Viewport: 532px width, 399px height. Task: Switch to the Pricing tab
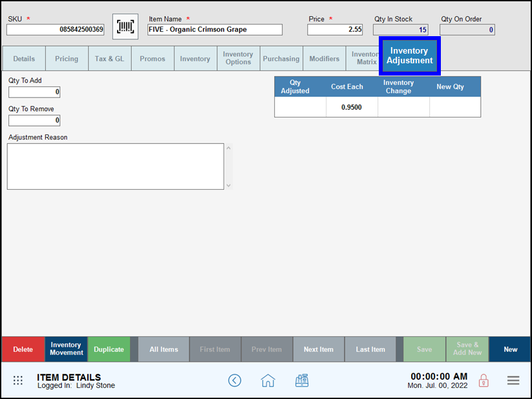pyautogui.click(x=67, y=58)
